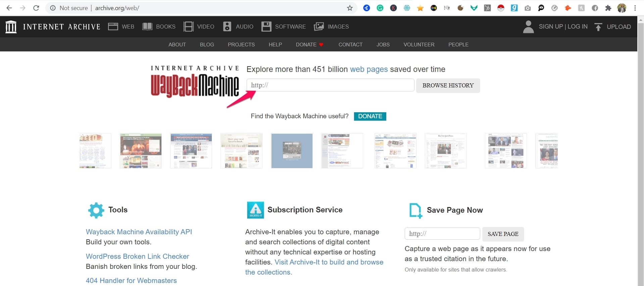Click the Wayback Machine logo
This screenshot has height=286, width=644.
tap(195, 82)
